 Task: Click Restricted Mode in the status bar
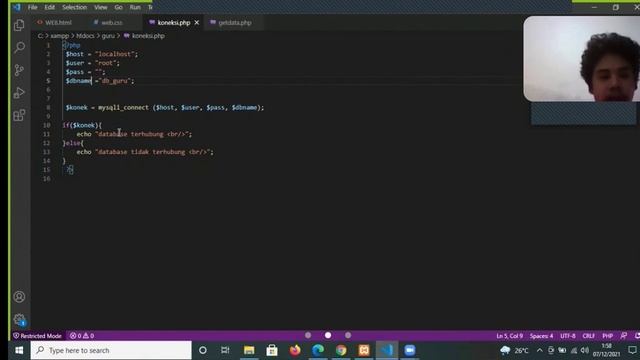point(37,336)
